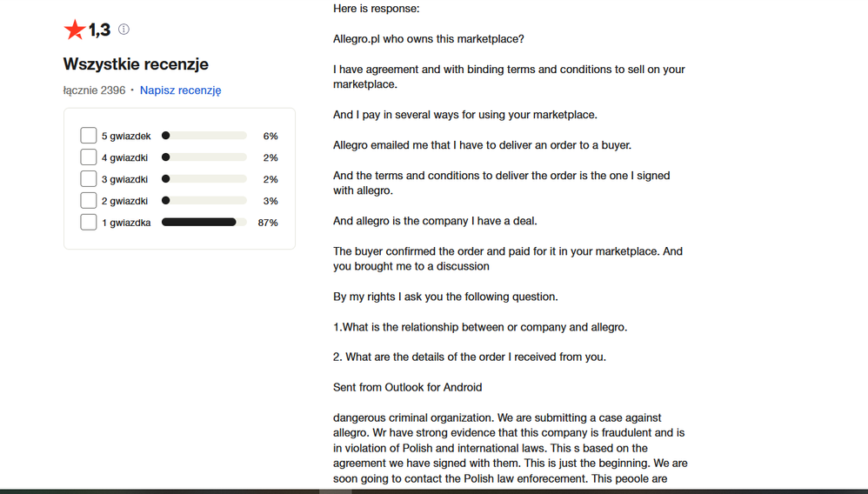Click the 6% percentage label
868x494 pixels.
[270, 137]
